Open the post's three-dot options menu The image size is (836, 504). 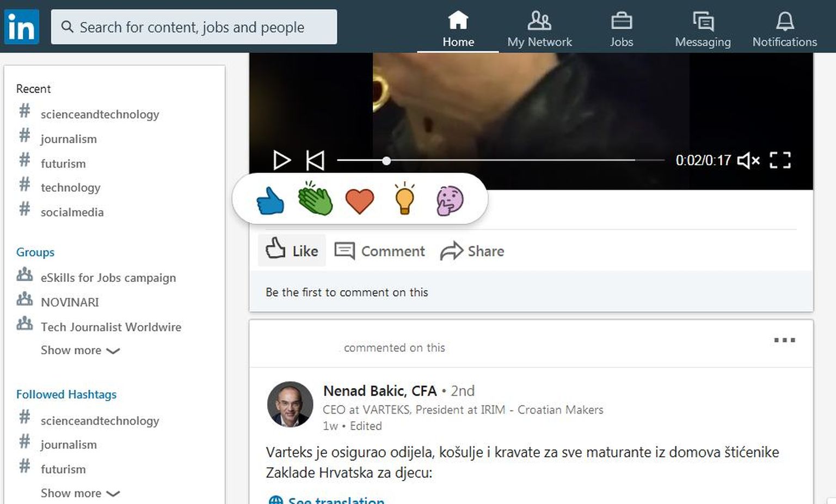pyautogui.click(x=784, y=340)
